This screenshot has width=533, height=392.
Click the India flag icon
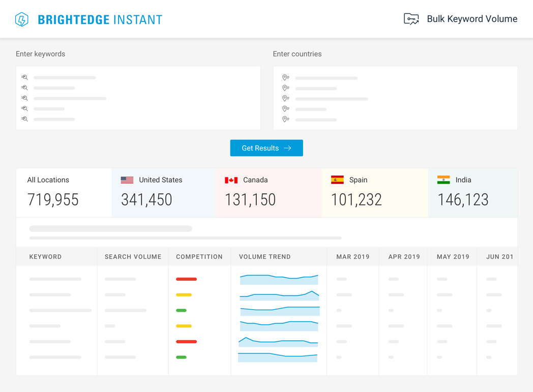(x=443, y=180)
